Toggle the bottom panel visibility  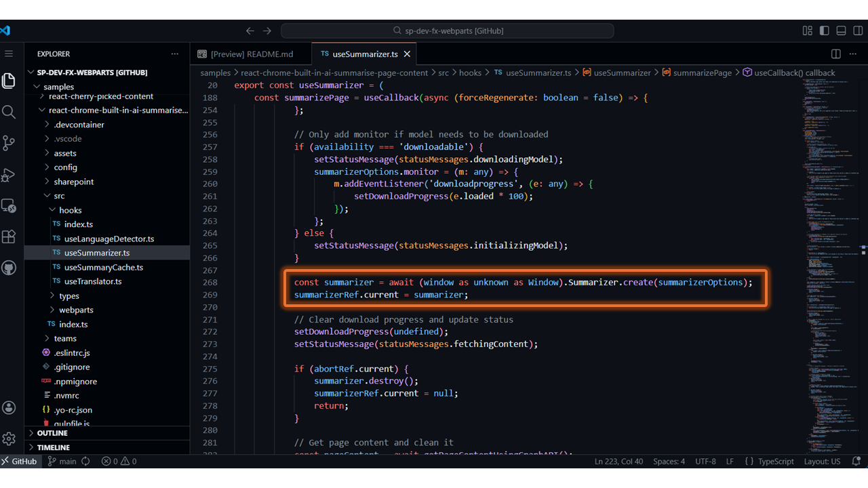[x=841, y=30]
